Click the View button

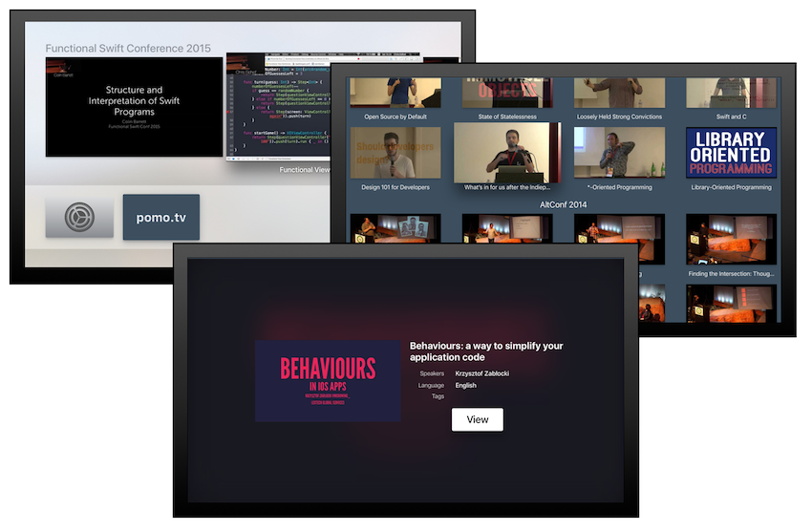point(477,419)
